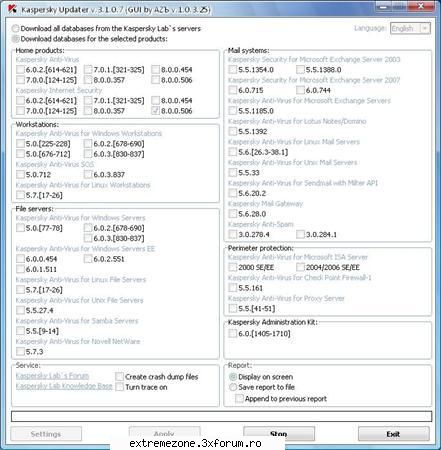This screenshot has width=441, height=450.
Task: Check Anti-Virus 6.0.2.[614-621] box
Action: coord(20,70)
